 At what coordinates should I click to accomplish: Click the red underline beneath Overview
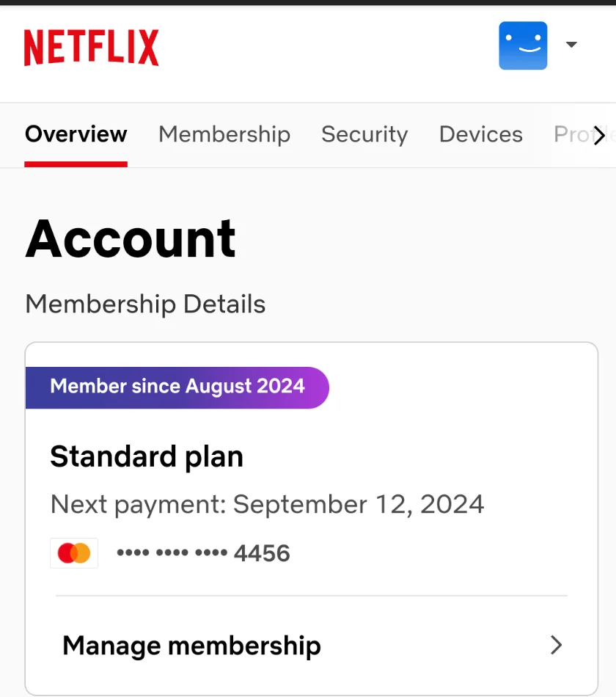[76, 164]
